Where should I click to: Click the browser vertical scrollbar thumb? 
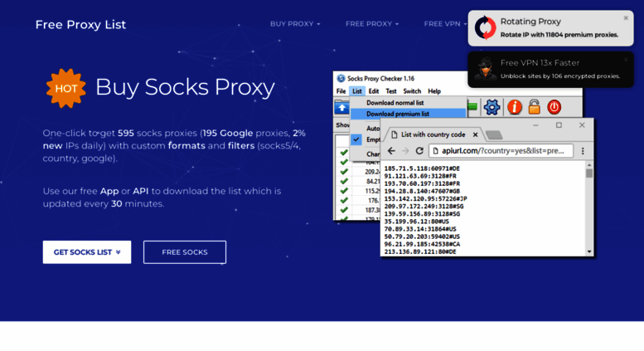[589, 173]
